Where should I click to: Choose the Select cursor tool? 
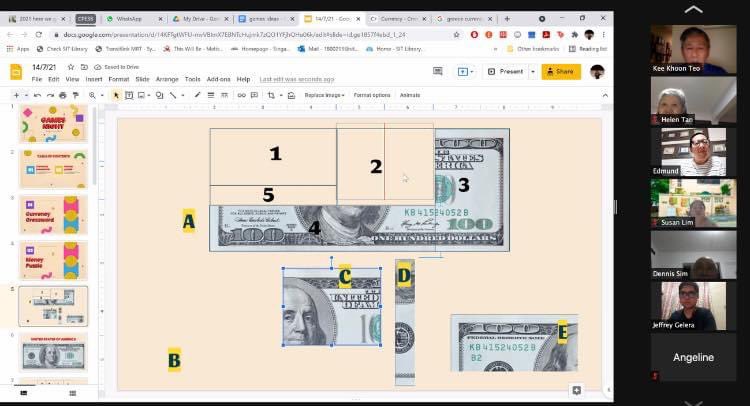click(x=116, y=95)
